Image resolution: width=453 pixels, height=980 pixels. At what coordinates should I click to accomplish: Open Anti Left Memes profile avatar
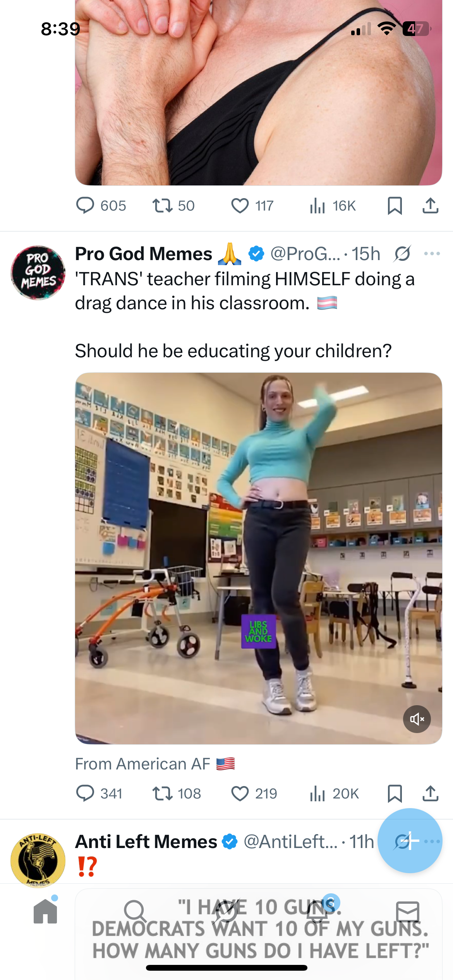tap(38, 860)
